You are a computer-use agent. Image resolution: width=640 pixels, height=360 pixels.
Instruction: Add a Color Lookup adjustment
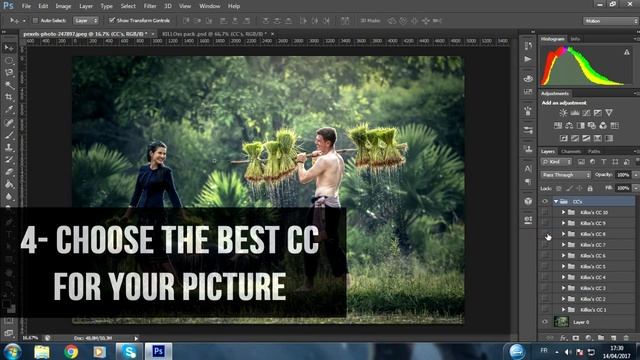coord(614,126)
